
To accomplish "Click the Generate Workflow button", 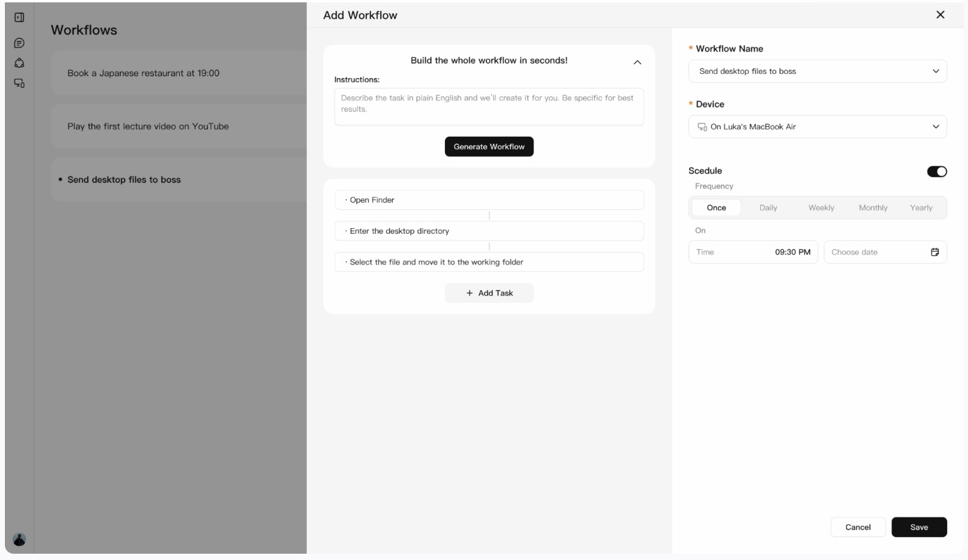I will (x=489, y=146).
